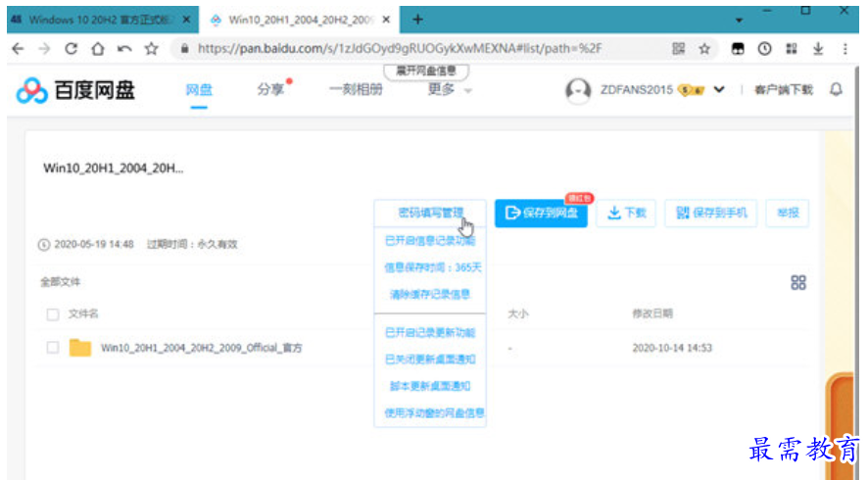The height and width of the screenshot is (480, 868).
Task: Switch to grid view layout icon
Action: click(798, 283)
